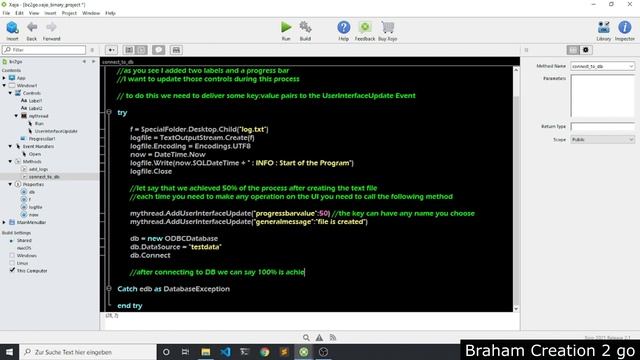Image resolution: width=640 pixels, height=360 pixels.
Task: Expand the App item in navigator
Action: click(4, 78)
